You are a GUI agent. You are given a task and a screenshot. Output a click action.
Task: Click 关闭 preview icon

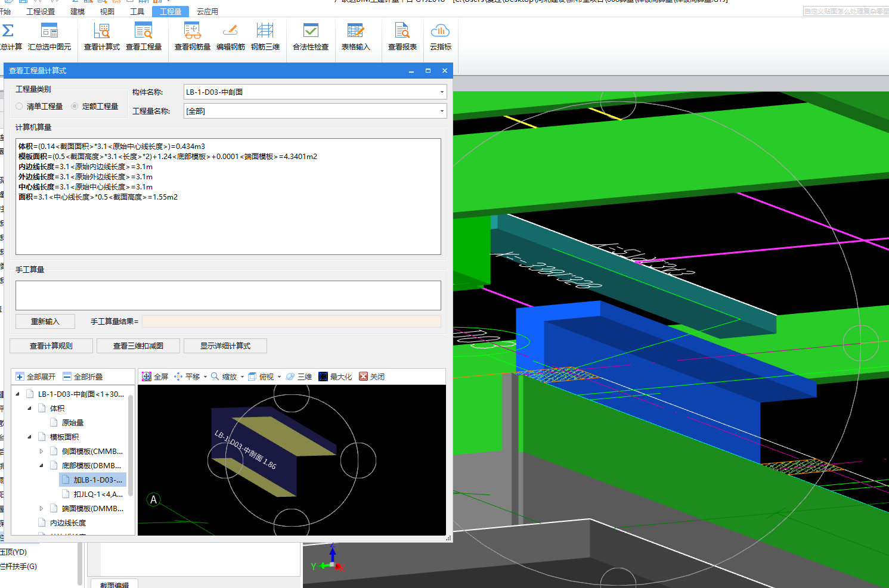(363, 377)
